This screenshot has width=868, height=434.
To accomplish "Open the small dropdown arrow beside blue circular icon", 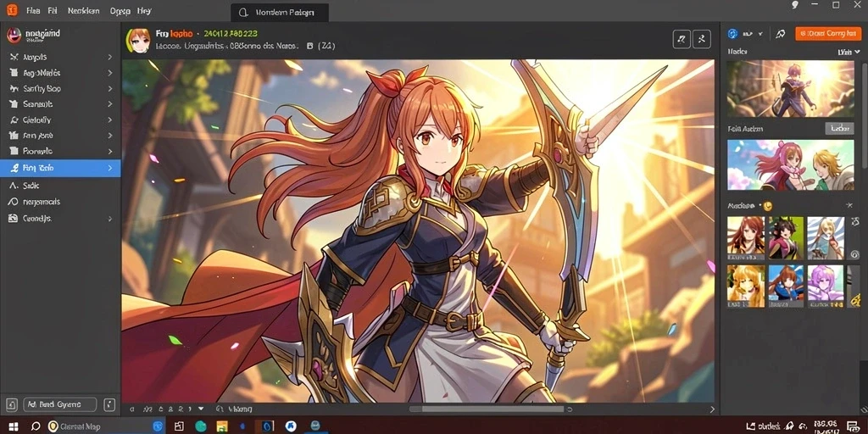I will pos(760,34).
